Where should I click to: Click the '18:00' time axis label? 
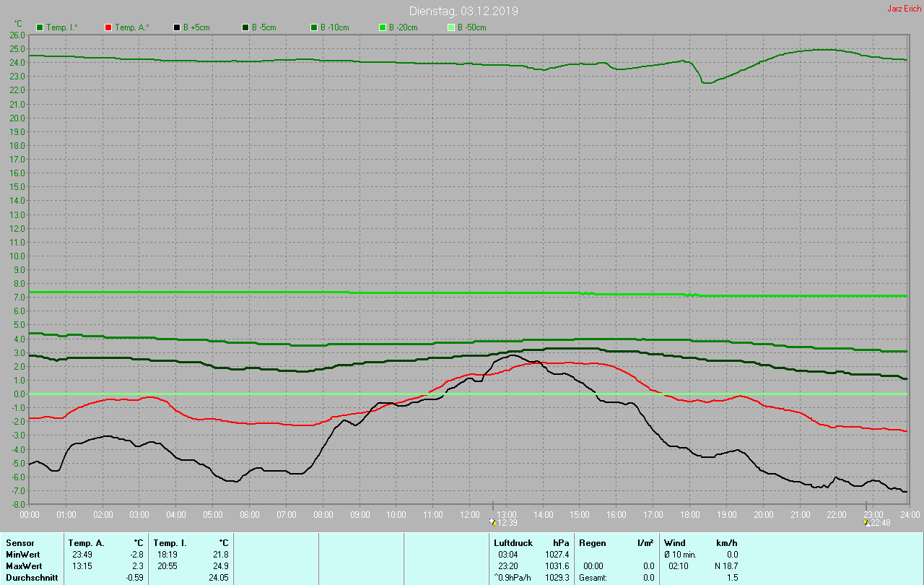[689, 514]
